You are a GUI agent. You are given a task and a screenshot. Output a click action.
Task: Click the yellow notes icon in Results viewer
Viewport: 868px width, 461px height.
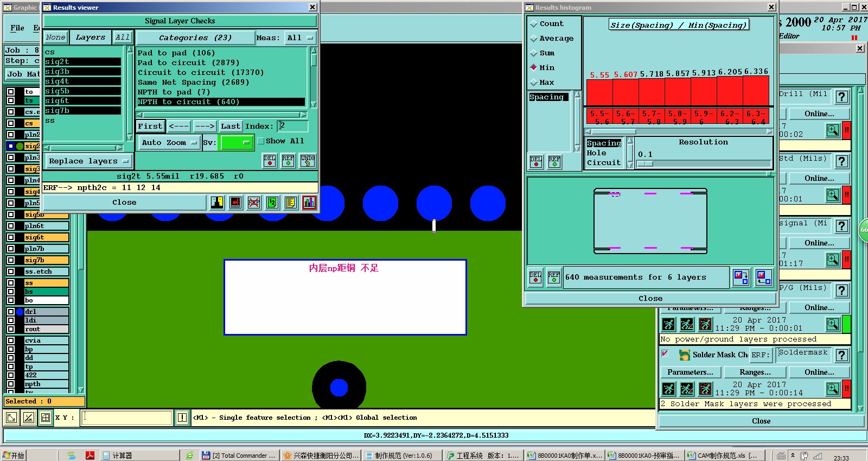click(x=291, y=203)
